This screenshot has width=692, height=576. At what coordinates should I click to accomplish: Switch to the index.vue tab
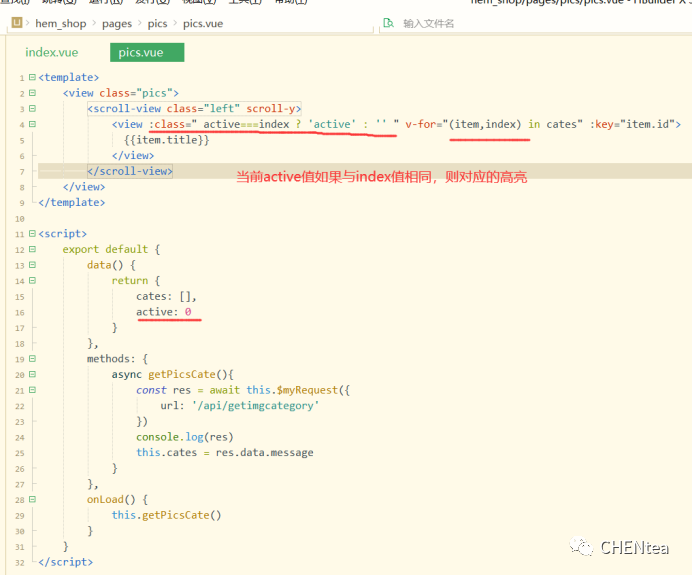click(x=52, y=52)
